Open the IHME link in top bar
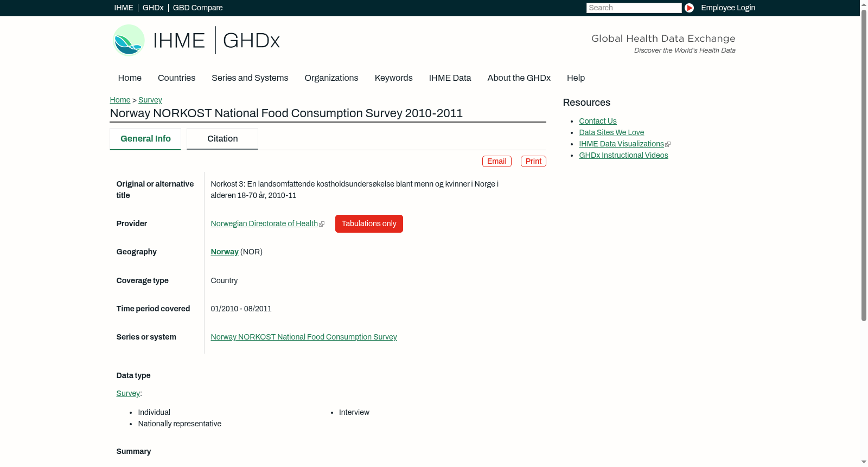The width and height of the screenshot is (868, 467). click(x=124, y=8)
